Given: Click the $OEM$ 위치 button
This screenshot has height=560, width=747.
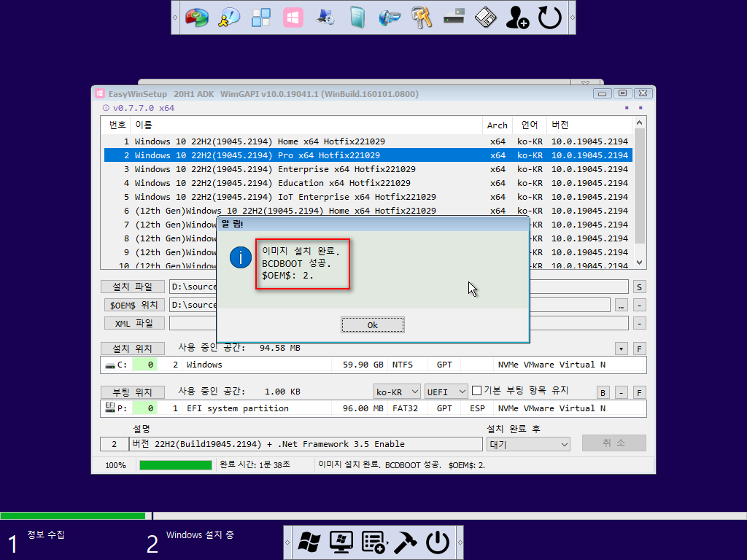Looking at the screenshot, I should 134,306.
